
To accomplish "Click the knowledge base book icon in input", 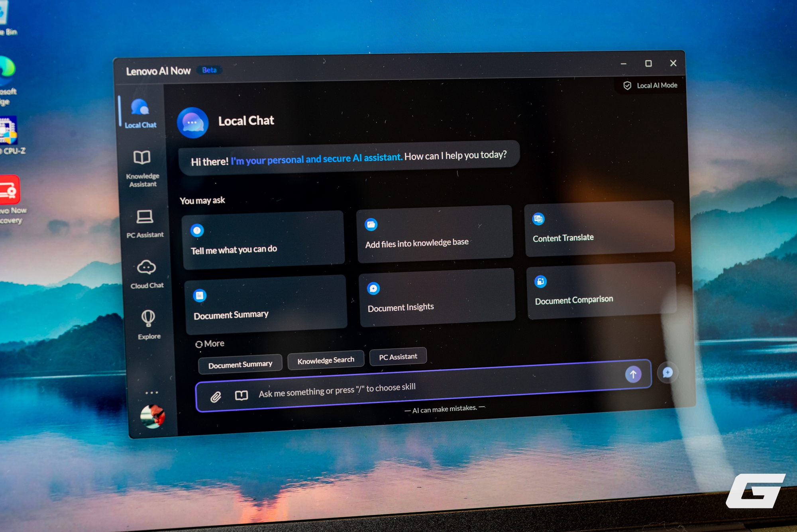I will (x=241, y=395).
